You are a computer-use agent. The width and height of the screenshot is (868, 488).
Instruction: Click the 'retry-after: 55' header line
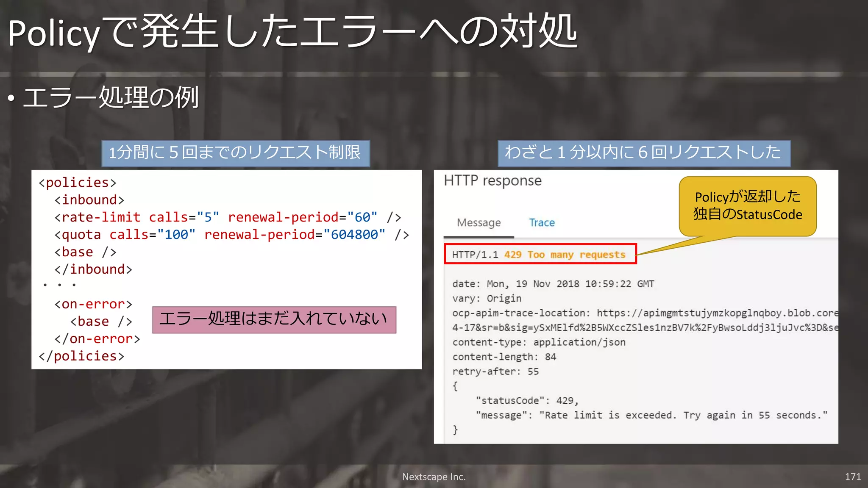pos(495,372)
